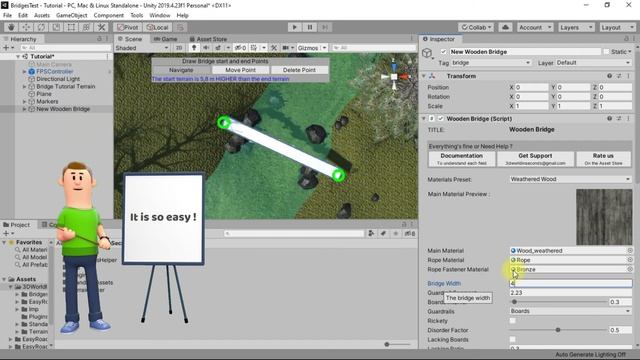Open the Account dropdown
The width and height of the screenshot is (640, 360).
[x=535, y=27]
